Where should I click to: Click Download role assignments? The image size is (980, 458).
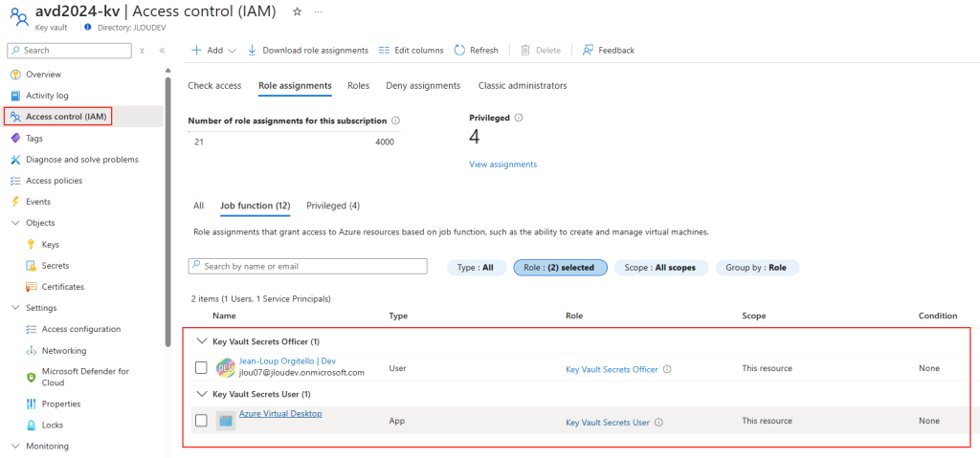tap(308, 51)
